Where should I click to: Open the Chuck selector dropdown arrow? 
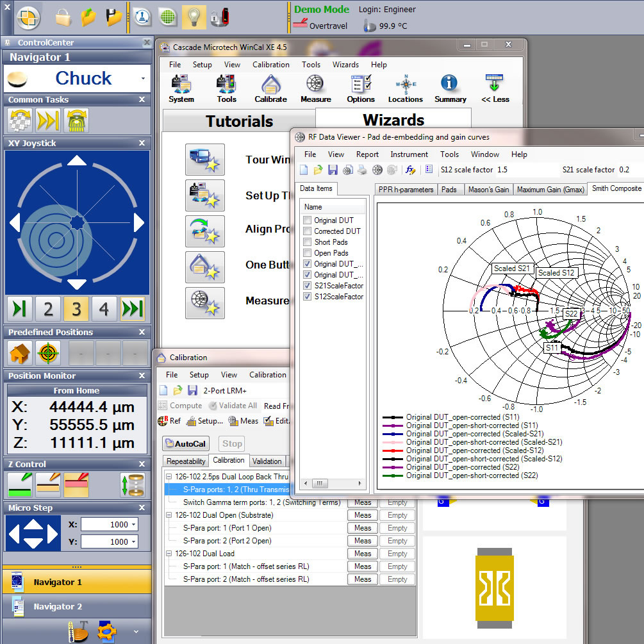(x=143, y=78)
